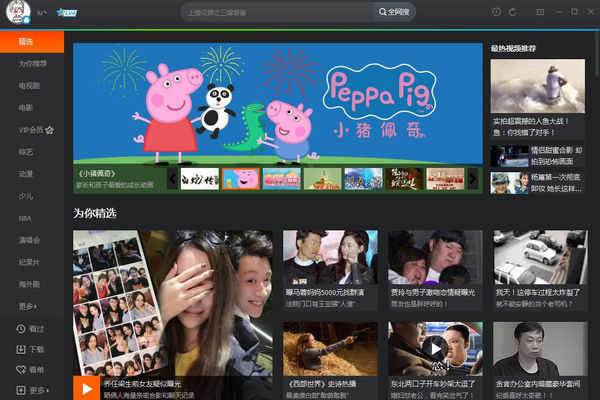600x400 pixels.
Task: Open 电视剧 category in sidebar
Action: pyautogui.click(x=29, y=86)
